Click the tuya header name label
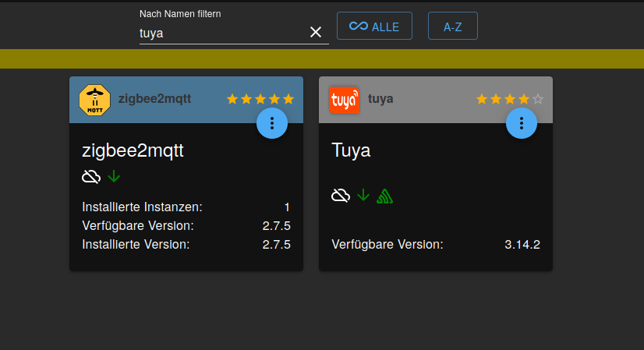 coord(380,99)
